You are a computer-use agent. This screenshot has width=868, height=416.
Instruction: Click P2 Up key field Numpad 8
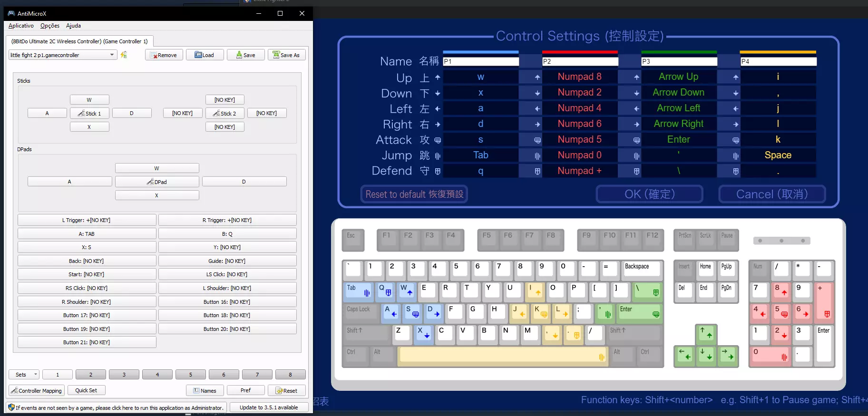[x=580, y=77]
